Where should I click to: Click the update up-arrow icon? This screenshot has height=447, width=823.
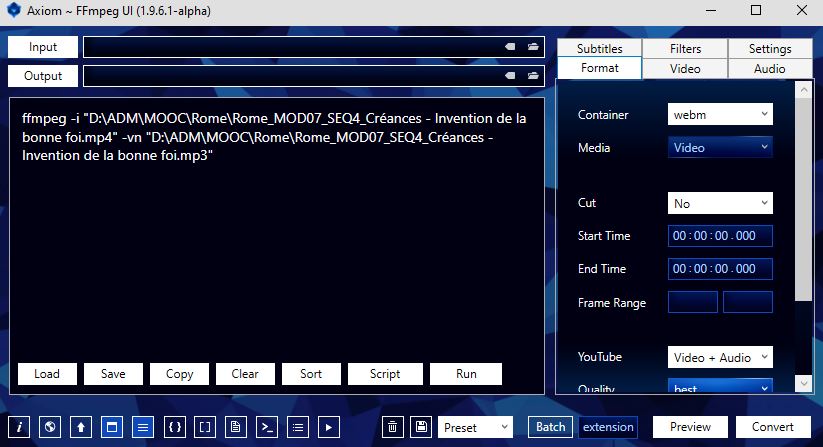pyautogui.click(x=81, y=427)
